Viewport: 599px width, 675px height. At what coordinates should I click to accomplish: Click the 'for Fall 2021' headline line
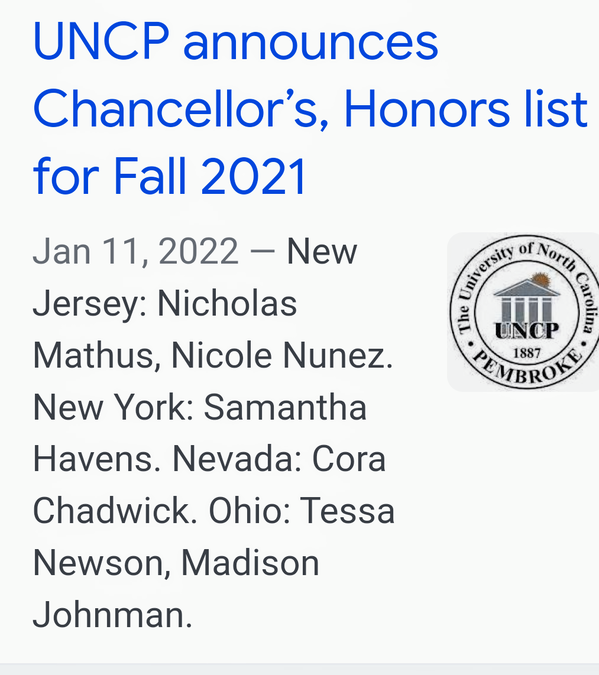pos(170,176)
